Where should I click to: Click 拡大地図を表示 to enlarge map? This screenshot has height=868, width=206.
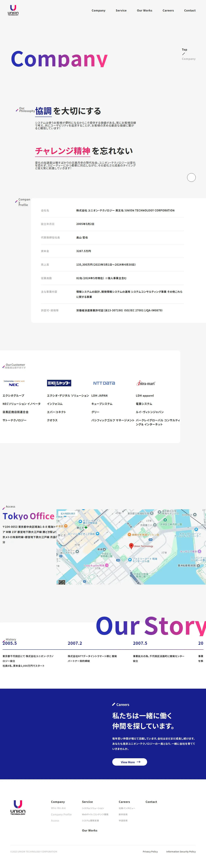click(x=68, y=514)
